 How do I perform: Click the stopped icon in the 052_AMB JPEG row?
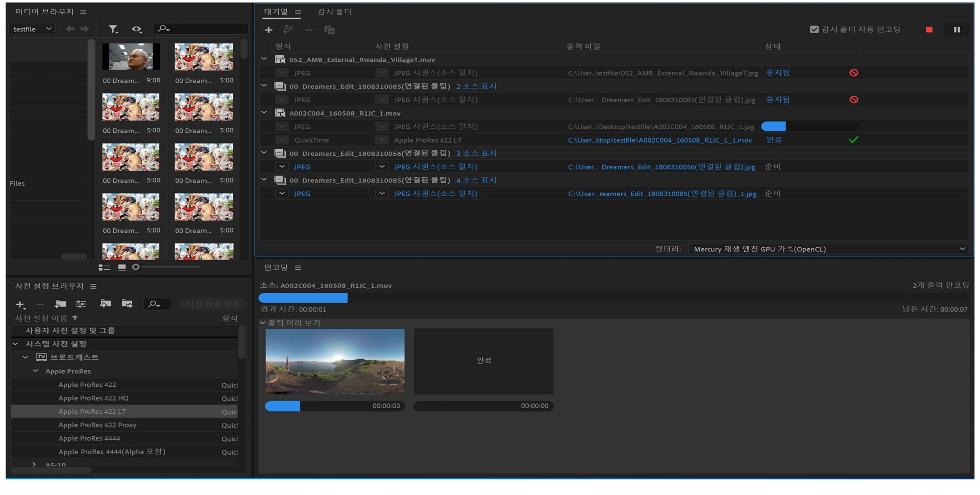tap(853, 73)
